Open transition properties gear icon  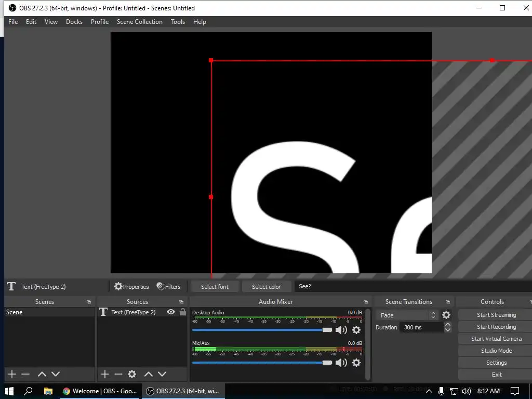[x=446, y=315]
